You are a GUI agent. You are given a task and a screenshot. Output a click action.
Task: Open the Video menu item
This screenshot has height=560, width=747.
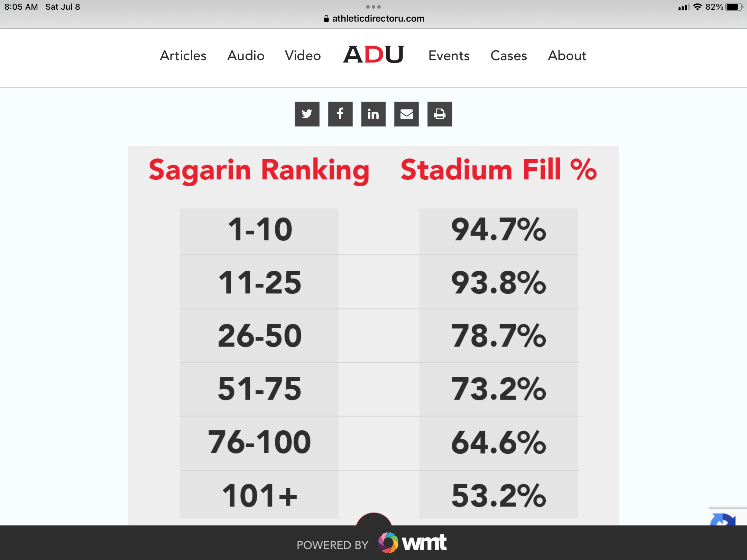[x=303, y=56]
